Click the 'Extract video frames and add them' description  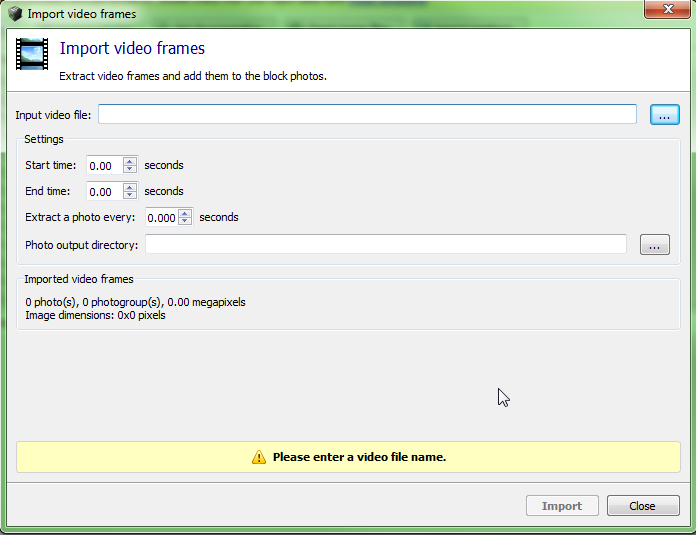point(193,76)
